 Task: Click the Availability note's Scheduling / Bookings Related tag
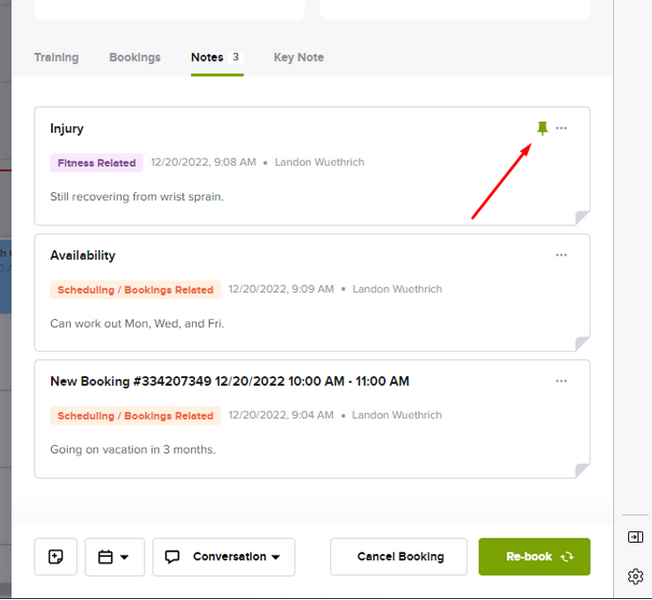tap(136, 289)
